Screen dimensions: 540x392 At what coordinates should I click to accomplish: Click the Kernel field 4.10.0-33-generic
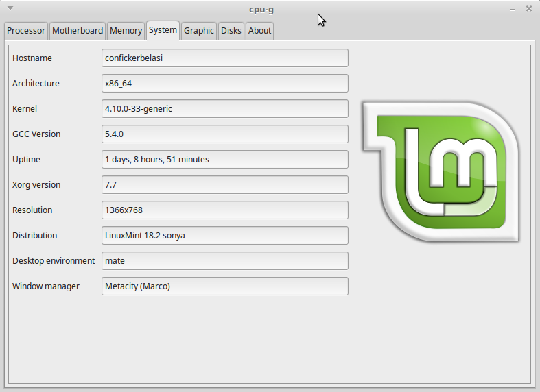[225, 109]
